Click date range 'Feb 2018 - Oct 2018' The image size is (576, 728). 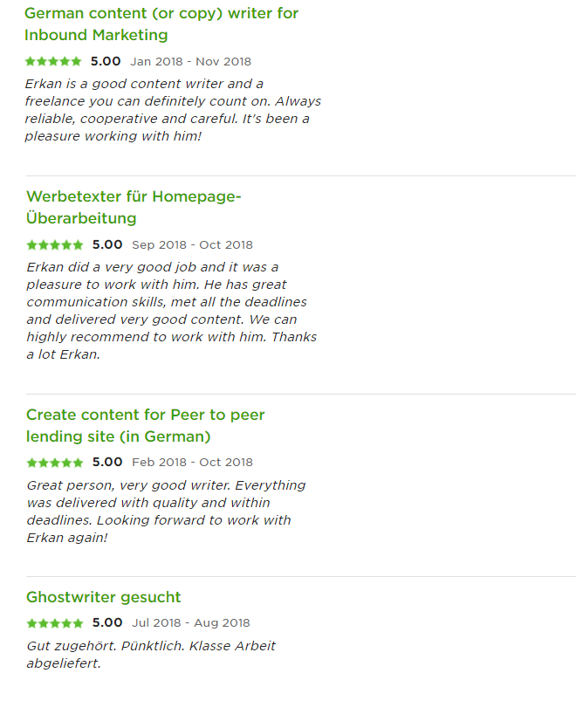point(192,463)
